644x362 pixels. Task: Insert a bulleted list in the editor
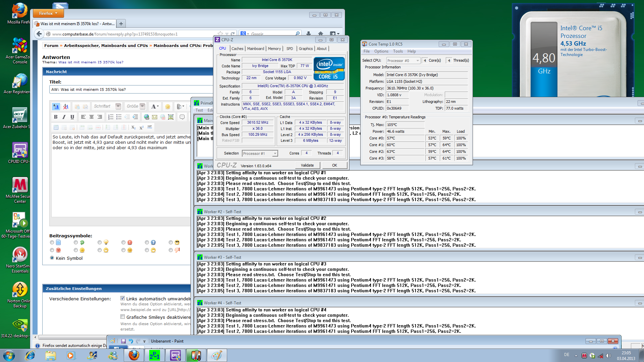(x=119, y=117)
